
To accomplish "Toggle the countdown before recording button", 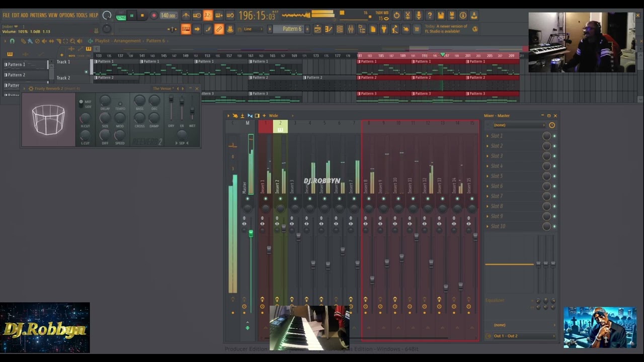I will click(x=208, y=16).
